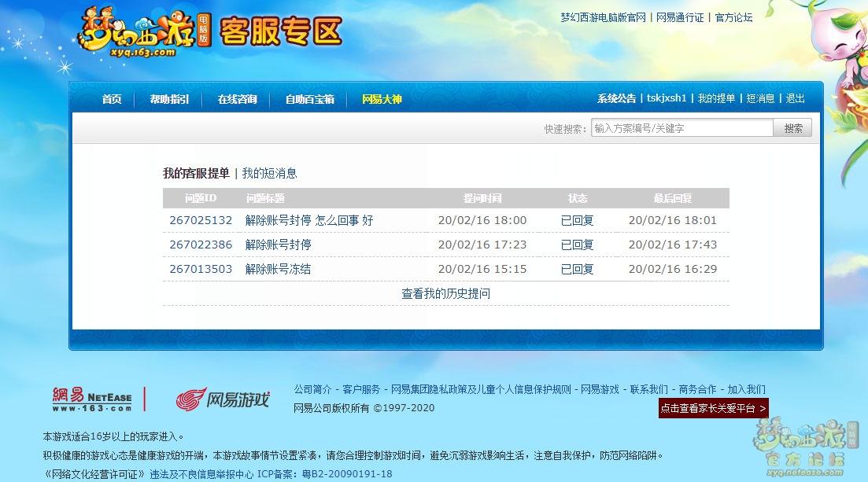Click the 20/02/16 17:23 question time
Viewport: 868px width, 482px height.
482,245
